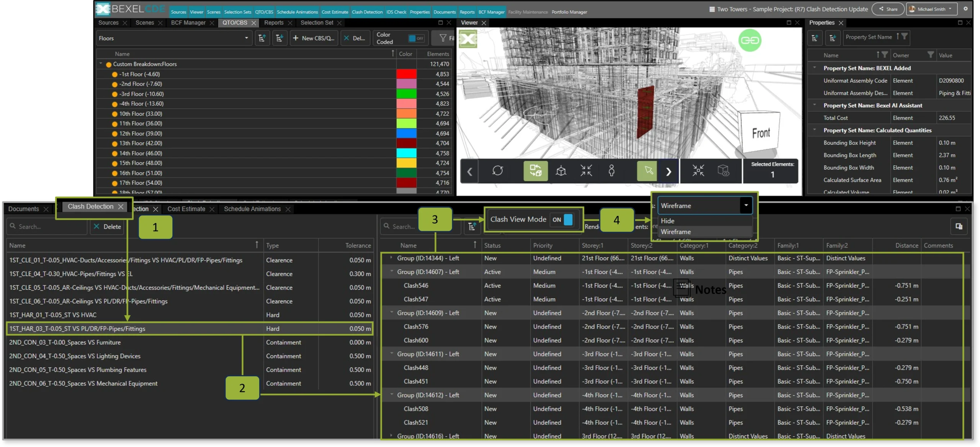Switch to the BCF Manager tab
The height and width of the screenshot is (447, 980).
click(188, 23)
